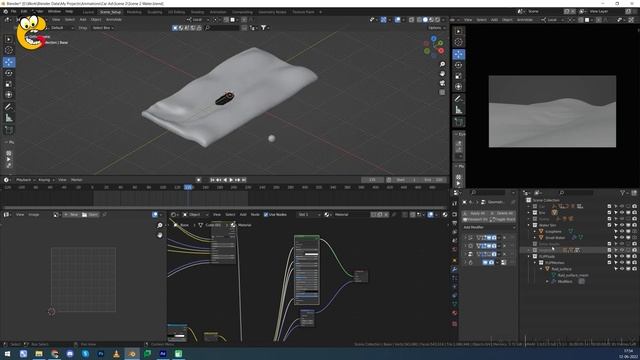Click the filter funnel icon in the viewport header
Image resolution: width=640 pixels, height=360 pixels.
(x=264, y=28)
